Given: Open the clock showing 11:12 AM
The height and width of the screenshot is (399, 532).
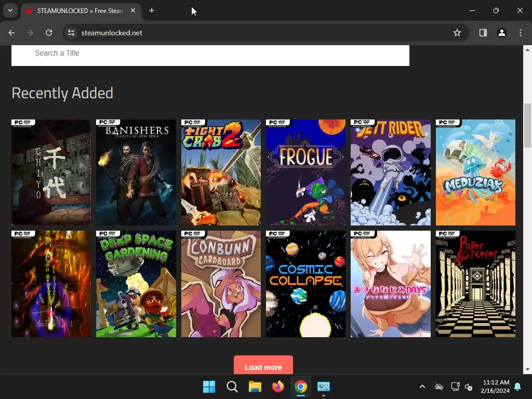Looking at the screenshot, I should (x=495, y=387).
